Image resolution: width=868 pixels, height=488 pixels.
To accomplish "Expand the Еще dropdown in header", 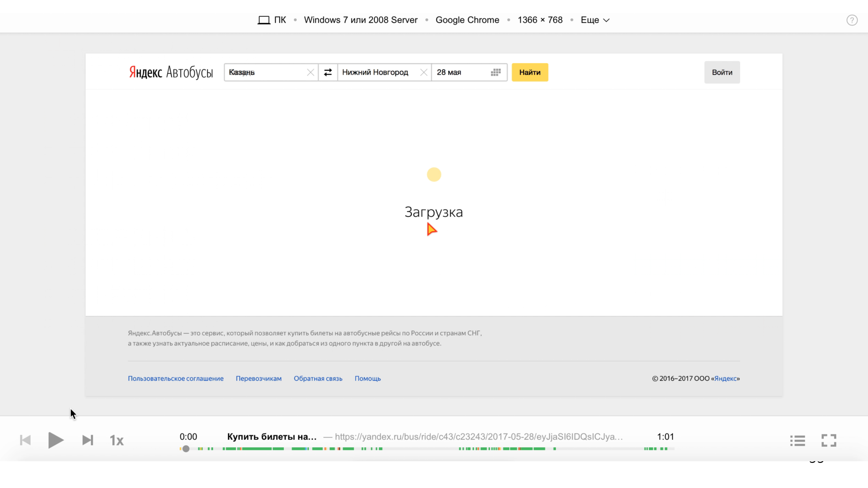I will coord(595,20).
